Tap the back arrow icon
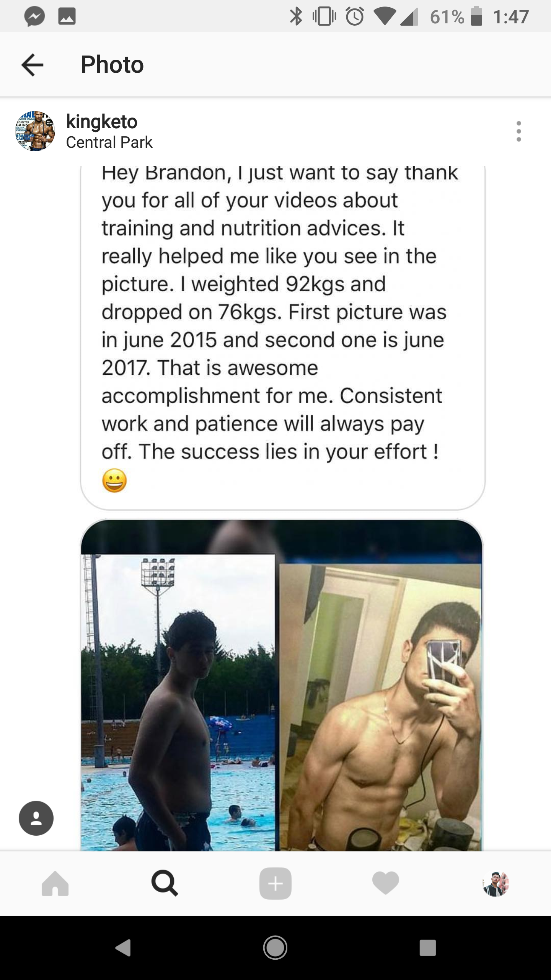Screen dimensions: 551x980 coord(33,65)
